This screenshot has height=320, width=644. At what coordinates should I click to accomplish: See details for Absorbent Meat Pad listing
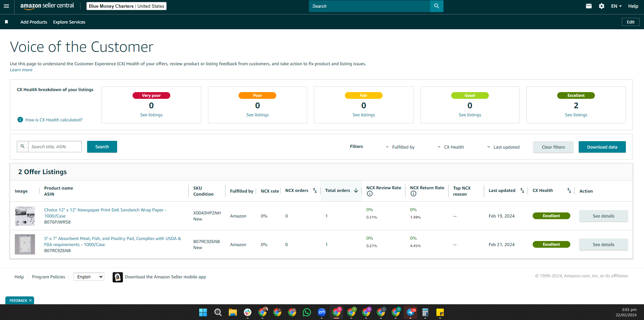tap(603, 244)
